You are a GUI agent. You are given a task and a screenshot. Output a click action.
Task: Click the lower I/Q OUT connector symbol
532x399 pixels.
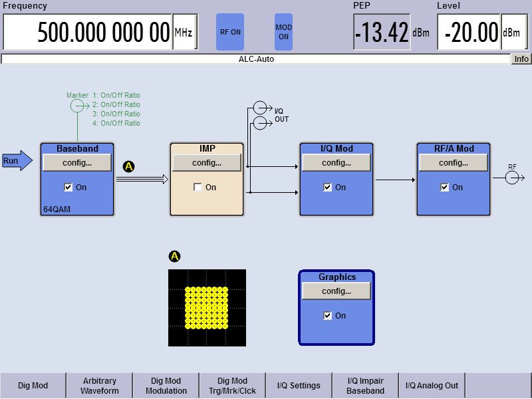pyautogui.click(x=263, y=123)
